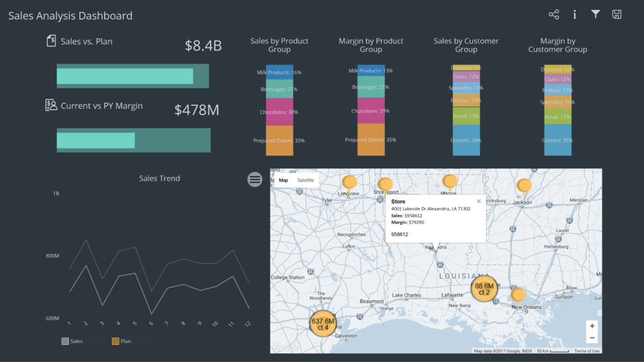Close the Store info popup

pos(479,201)
